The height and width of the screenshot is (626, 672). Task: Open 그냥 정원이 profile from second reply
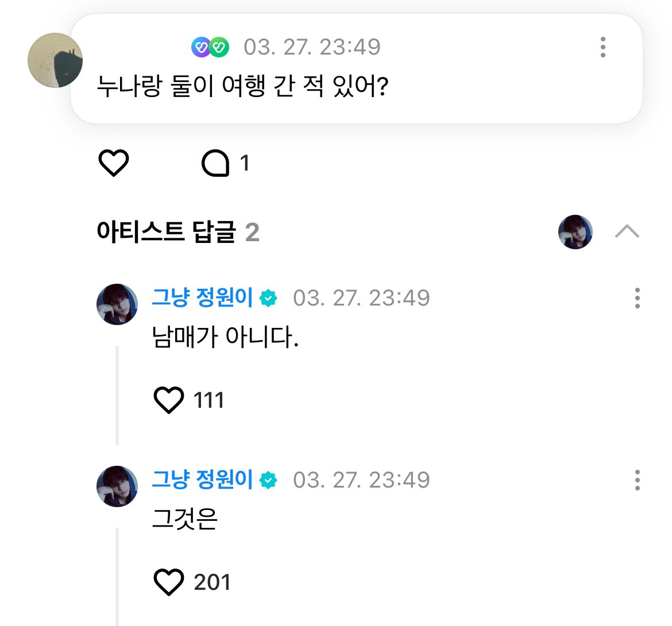tap(202, 480)
